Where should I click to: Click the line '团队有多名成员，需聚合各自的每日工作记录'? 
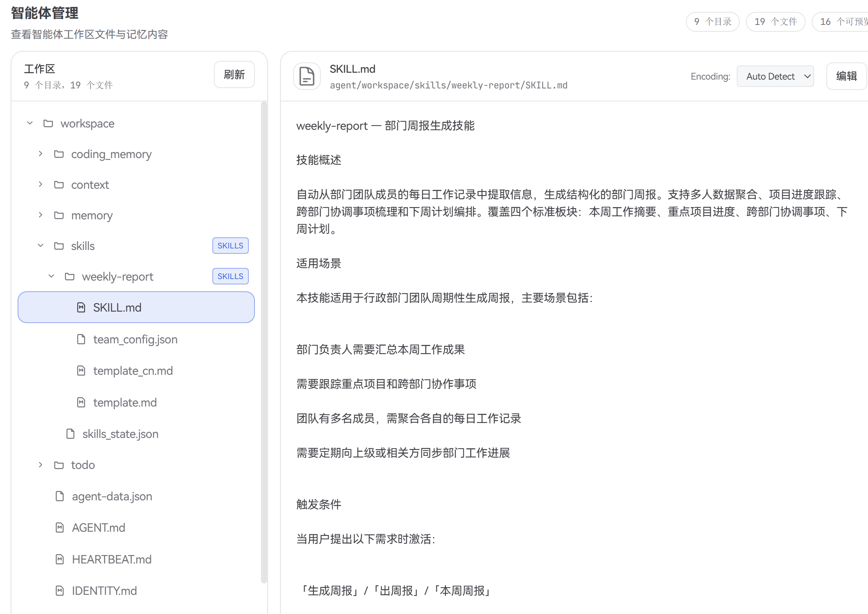tap(409, 418)
